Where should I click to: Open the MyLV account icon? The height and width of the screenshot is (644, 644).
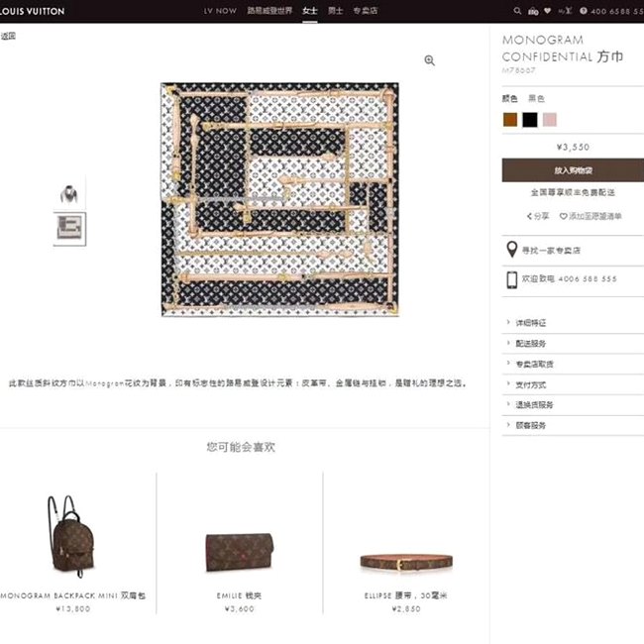pos(565,11)
